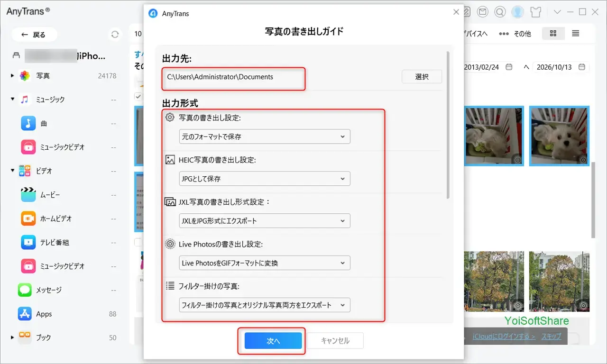Image resolution: width=607 pixels, height=364 pixels.
Task: Open HEIC写真の書き出し設定 dropdown
Action: (265, 179)
